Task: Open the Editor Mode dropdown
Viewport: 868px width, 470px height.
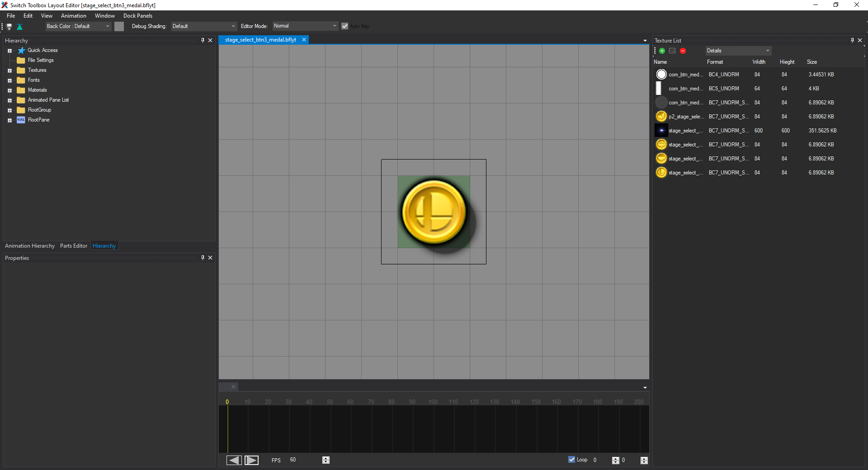Action: (x=305, y=26)
